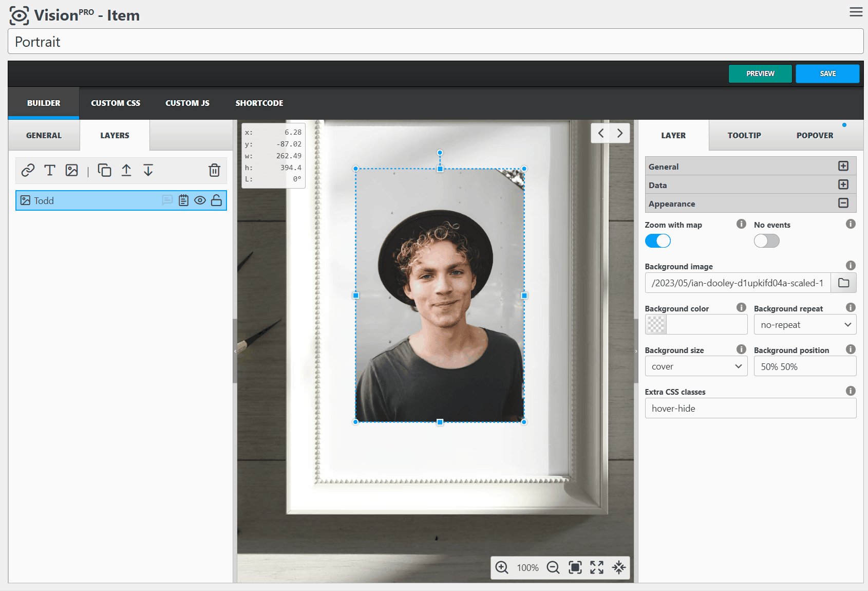Toggle Todd layer visibility eye
Screen dimensions: 868x591
[x=200, y=200]
